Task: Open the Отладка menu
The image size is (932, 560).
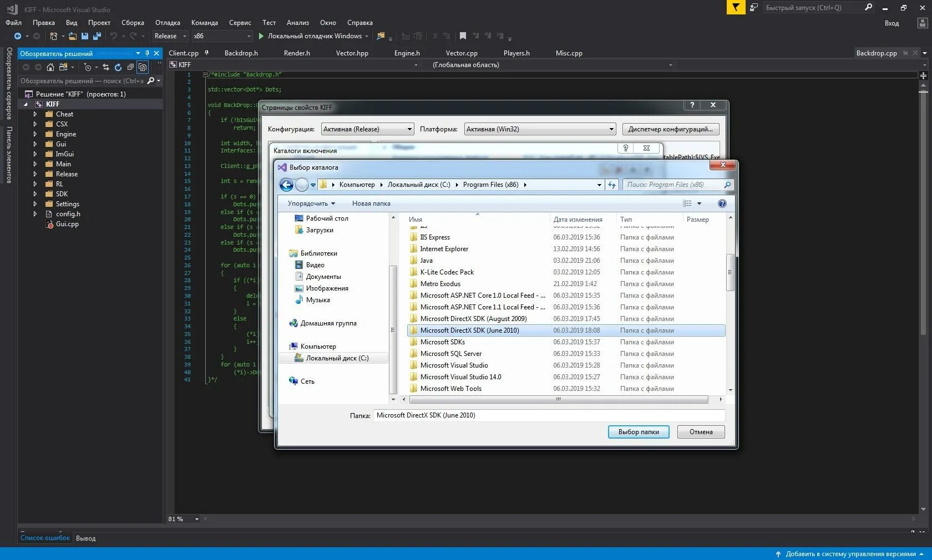Action: 168,23
